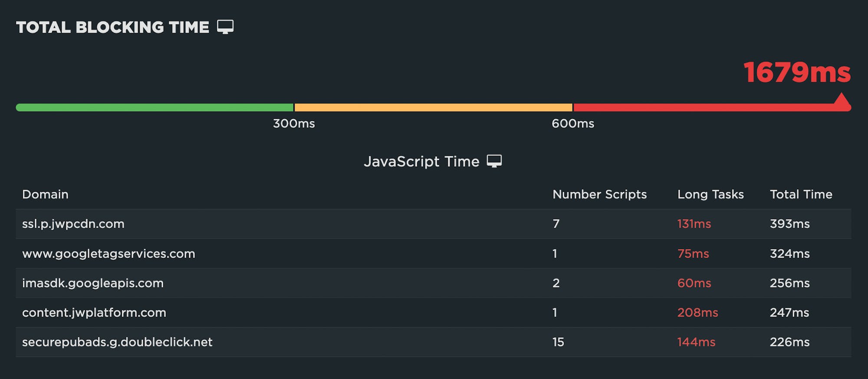Viewport: 868px width, 379px height.
Task: Select the www.googletagservices.com domain row
Action: point(108,254)
